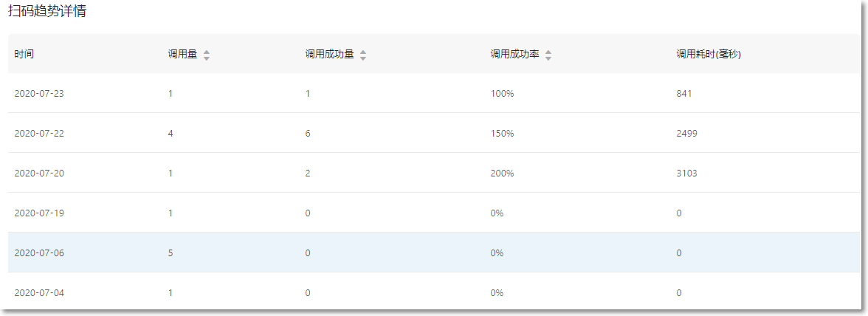Click the 时间 column header
Image resolution: width=868 pixels, height=316 pixels.
24,55
